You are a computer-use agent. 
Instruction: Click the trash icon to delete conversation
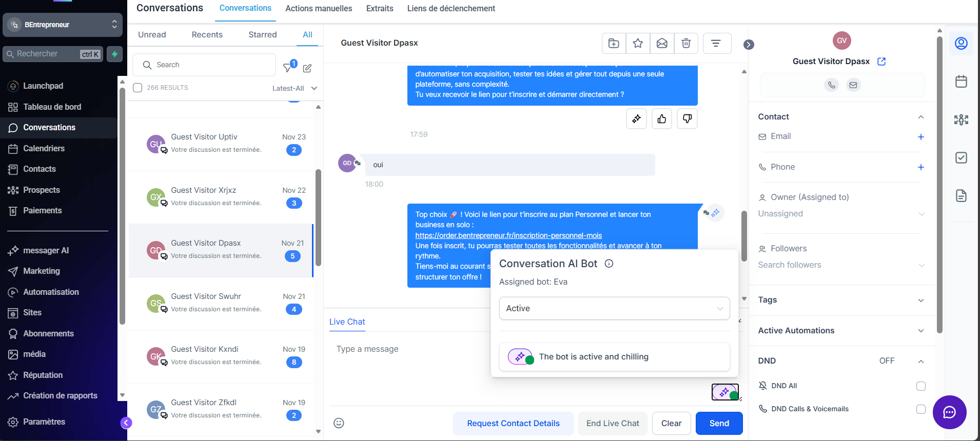(x=686, y=44)
